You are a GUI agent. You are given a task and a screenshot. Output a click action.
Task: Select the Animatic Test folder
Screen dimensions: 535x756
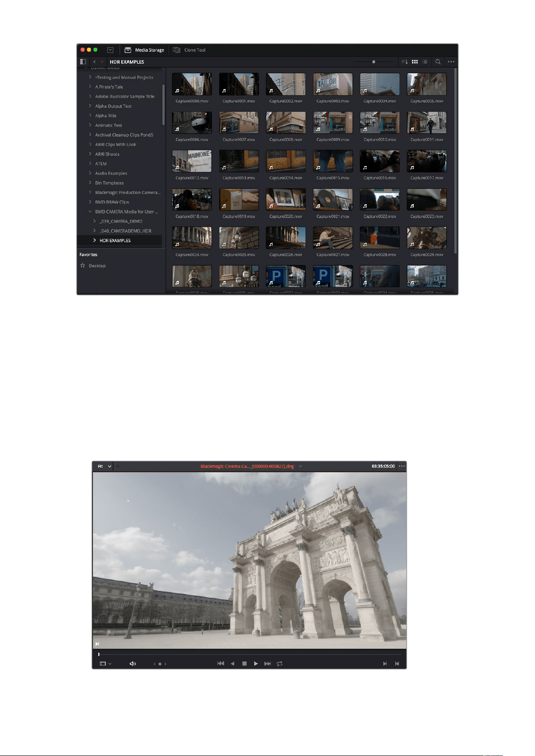(x=109, y=125)
